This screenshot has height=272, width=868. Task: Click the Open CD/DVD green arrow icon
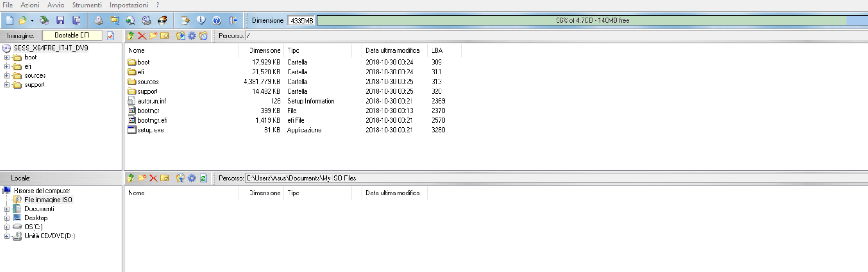(x=44, y=20)
